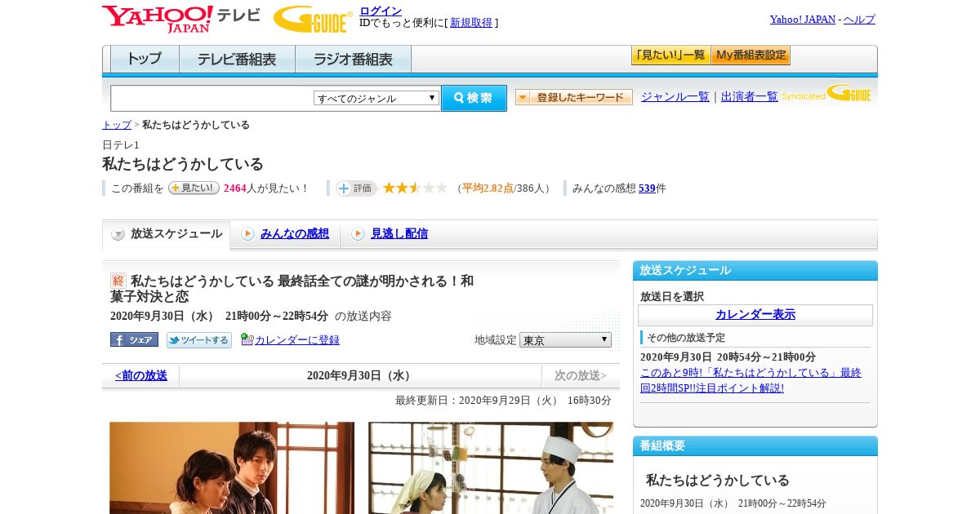Click the star rating display
The width and height of the screenshot is (980, 514).
tap(415, 188)
